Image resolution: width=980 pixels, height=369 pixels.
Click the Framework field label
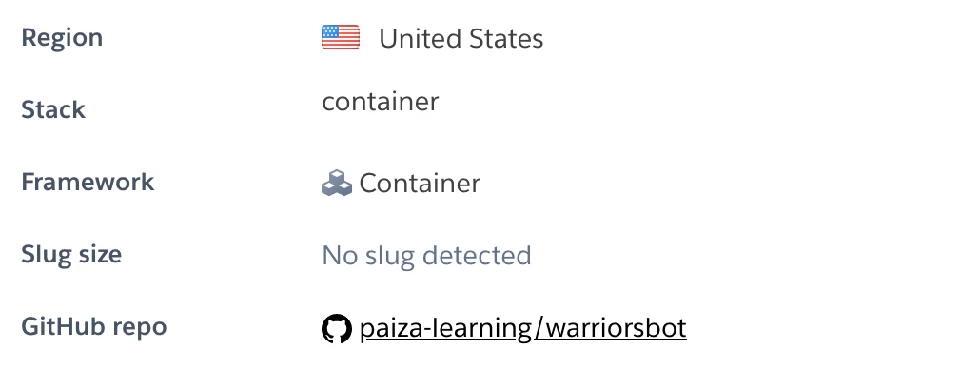[88, 183]
